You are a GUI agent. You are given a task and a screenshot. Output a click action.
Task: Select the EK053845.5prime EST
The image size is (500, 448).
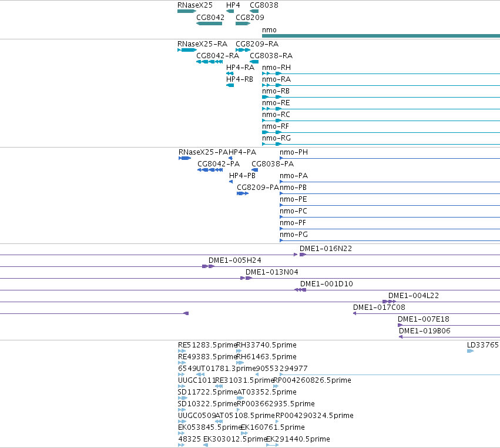point(181,434)
